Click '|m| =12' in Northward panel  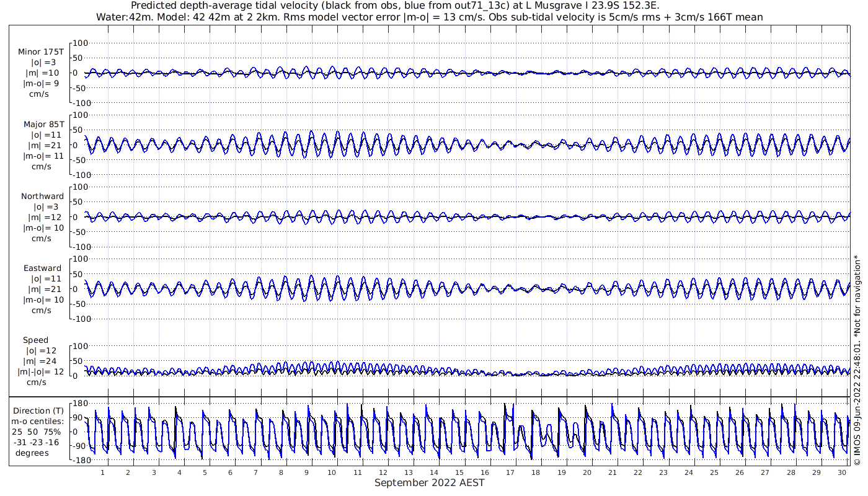click(x=44, y=217)
